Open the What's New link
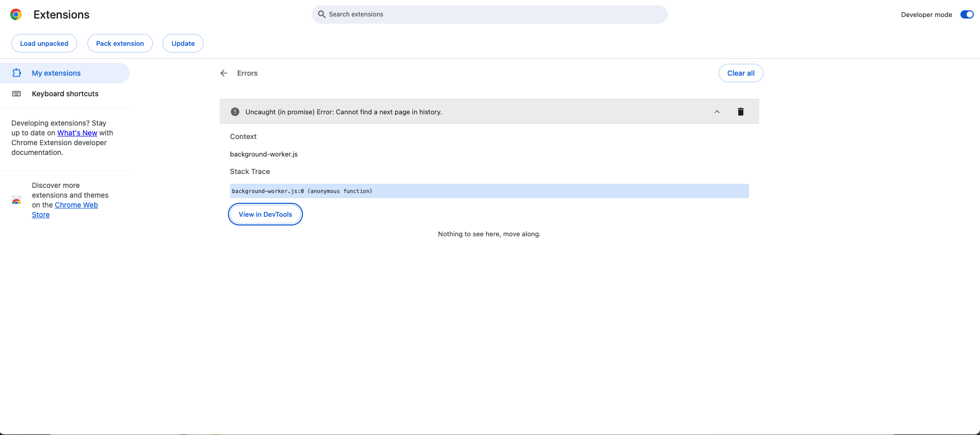 [77, 133]
